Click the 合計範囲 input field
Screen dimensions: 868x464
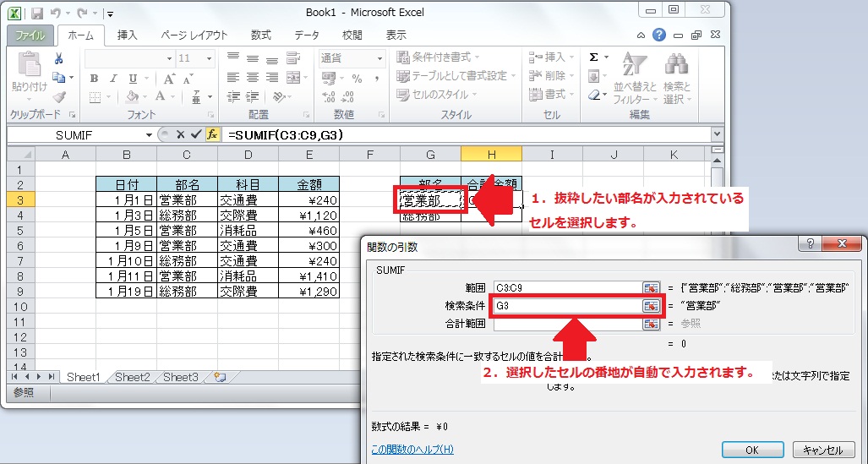(569, 325)
